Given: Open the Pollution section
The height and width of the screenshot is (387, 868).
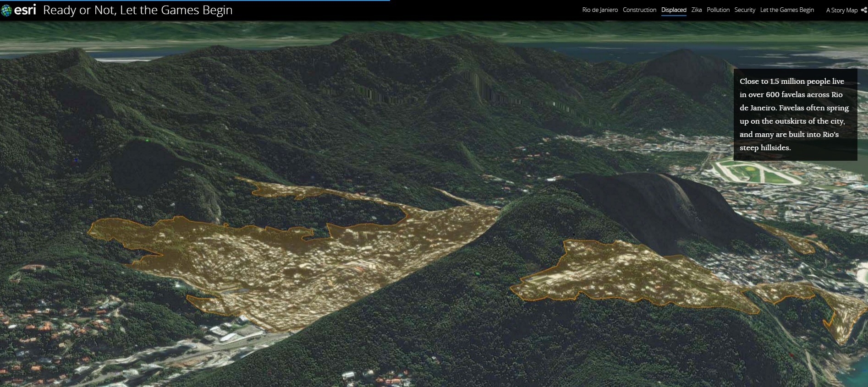Looking at the screenshot, I should [718, 10].
